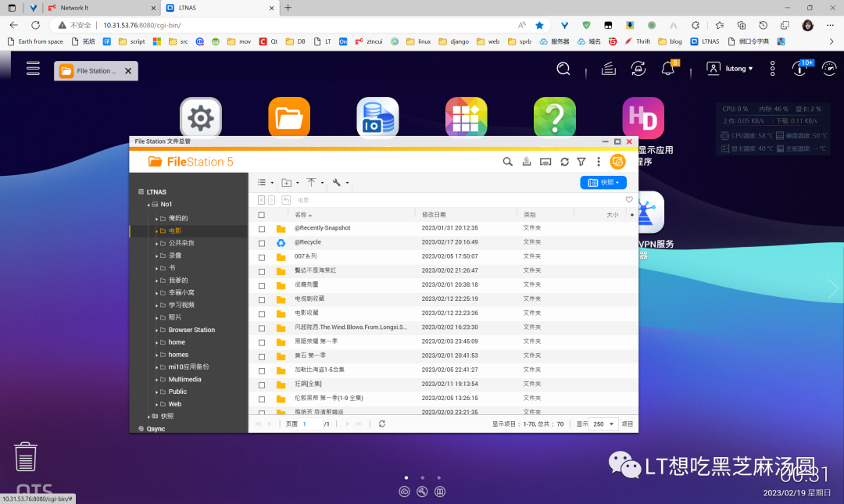Sort by the 名称 column header
844x504 pixels.
tap(303, 214)
